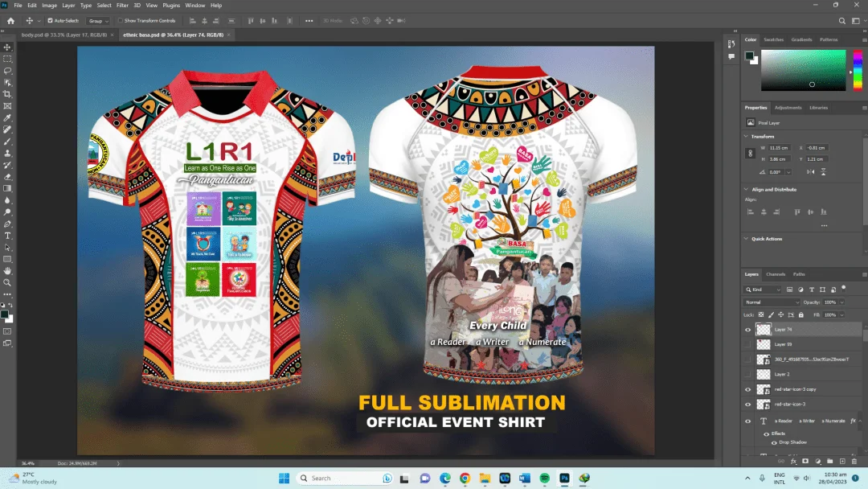The height and width of the screenshot is (489, 868).
Task: Open the Layer menu
Action: pyautogui.click(x=68, y=6)
